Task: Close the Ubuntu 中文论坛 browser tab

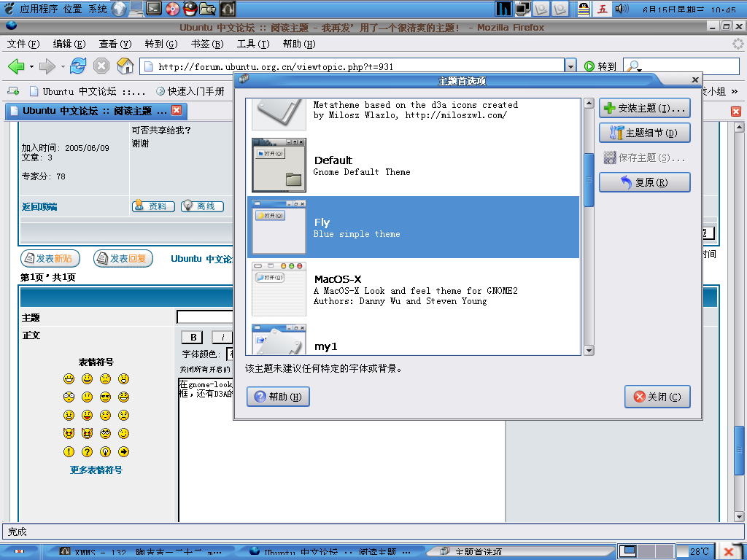Action: click(177, 111)
